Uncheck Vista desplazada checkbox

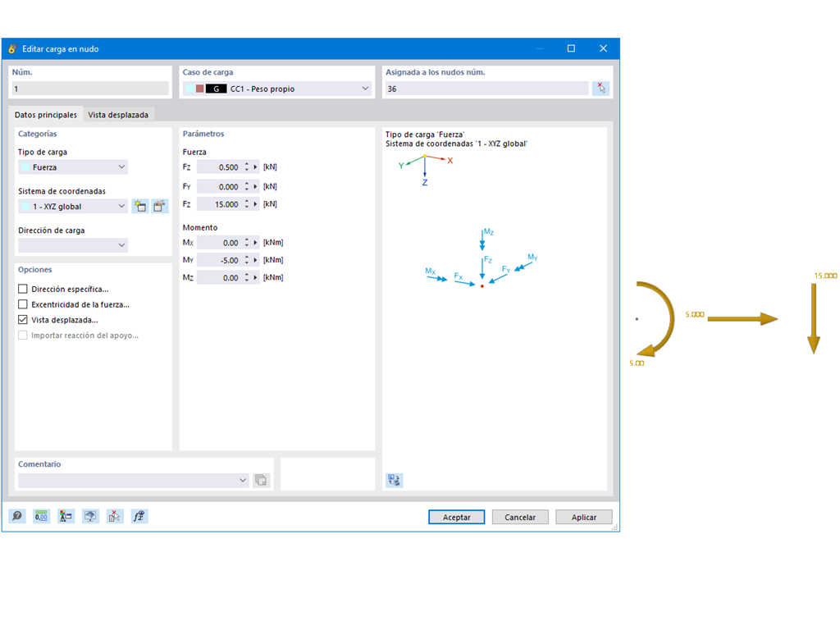tap(22, 320)
